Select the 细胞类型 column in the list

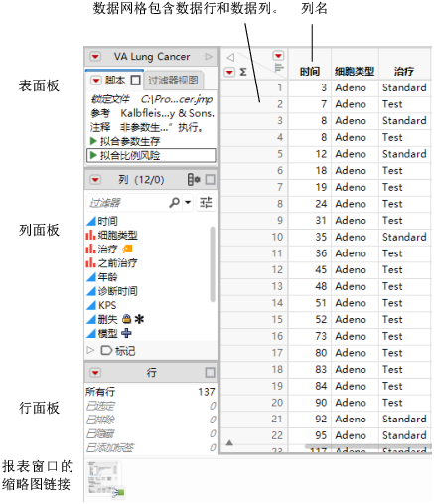click(117, 235)
